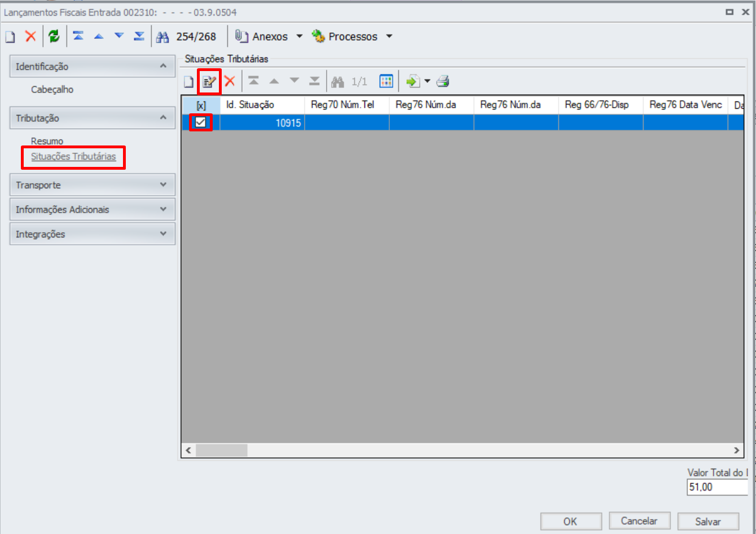
Task: Open the Situações Tributárias link
Action: (x=73, y=157)
